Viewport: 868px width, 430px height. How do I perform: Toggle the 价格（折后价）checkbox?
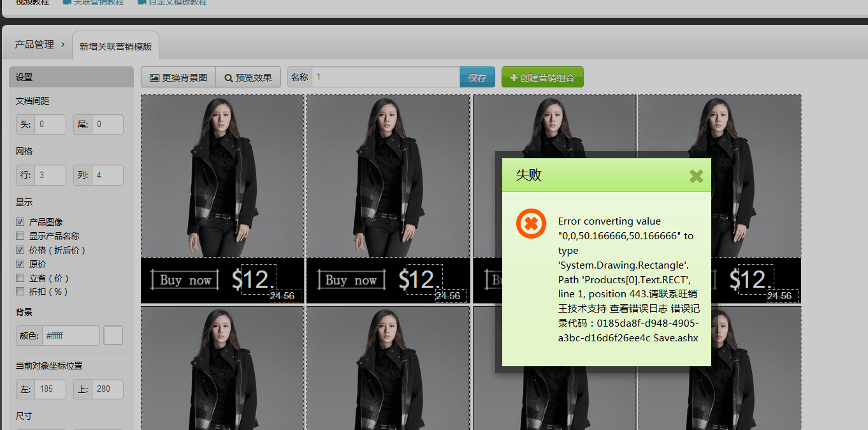[x=20, y=250]
